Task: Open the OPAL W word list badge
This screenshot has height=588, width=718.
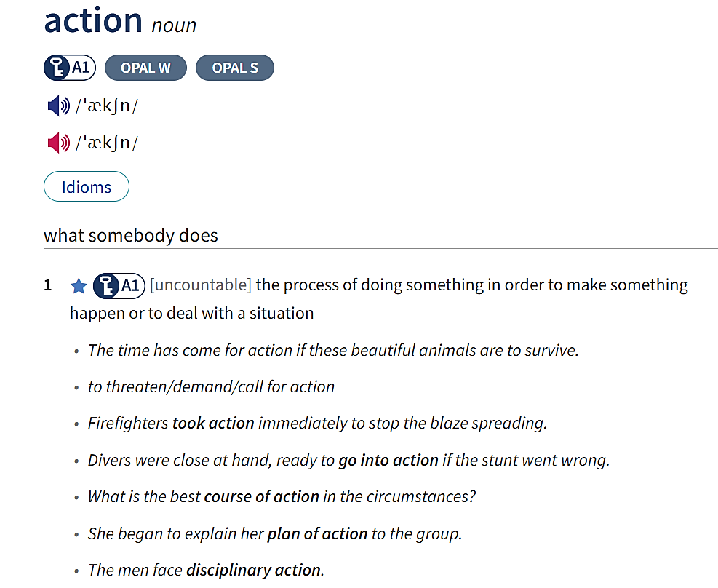Action: pyautogui.click(x=145, y=68)
